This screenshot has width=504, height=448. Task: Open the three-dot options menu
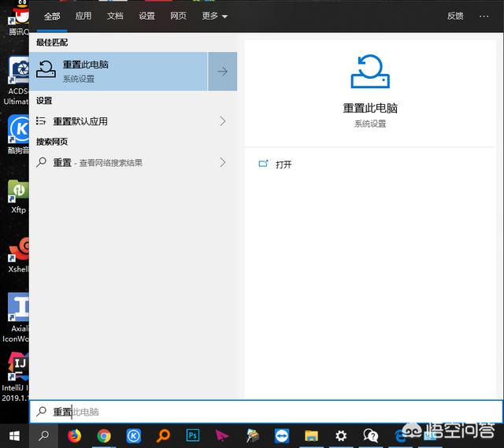[x=484, y=16]
